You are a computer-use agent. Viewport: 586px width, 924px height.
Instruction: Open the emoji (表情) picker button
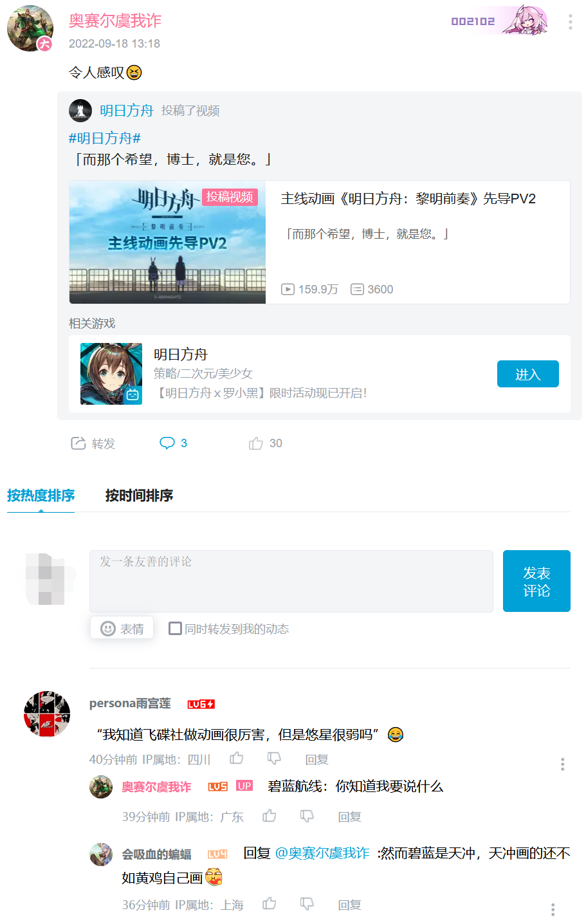(122, 629)
